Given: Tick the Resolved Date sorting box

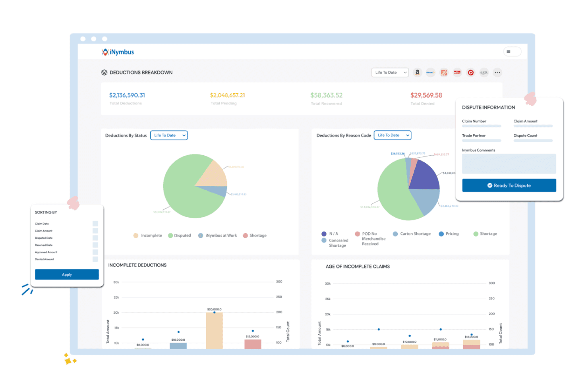Looking at the screenshot, I should point(95,245).
